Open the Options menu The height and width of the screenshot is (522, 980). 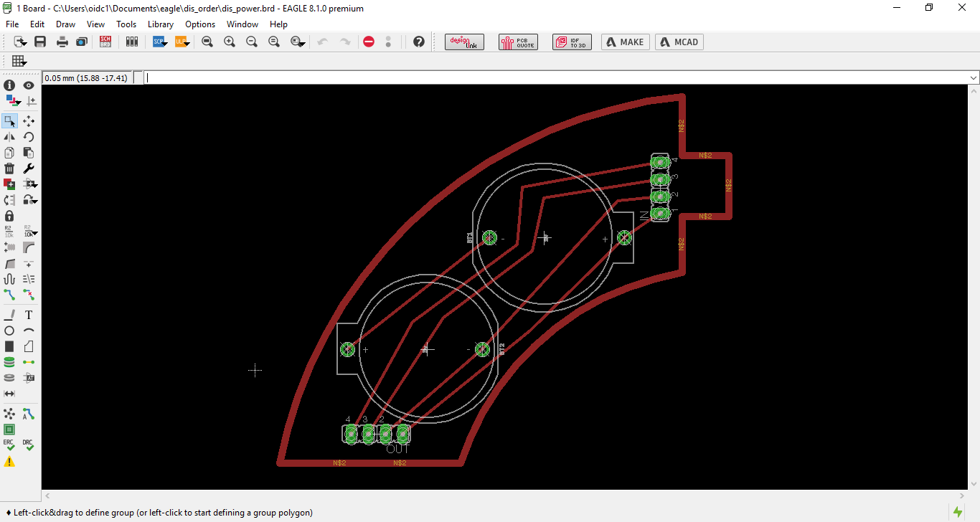point(200,24)
